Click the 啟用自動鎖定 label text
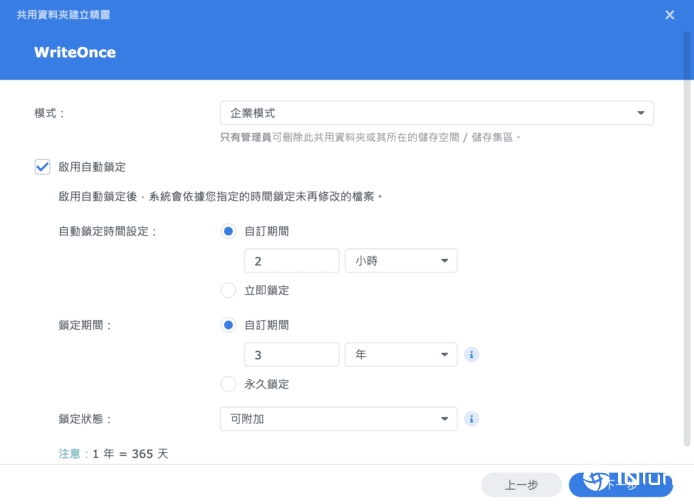The image size is (694, 504). click(92, 167)
